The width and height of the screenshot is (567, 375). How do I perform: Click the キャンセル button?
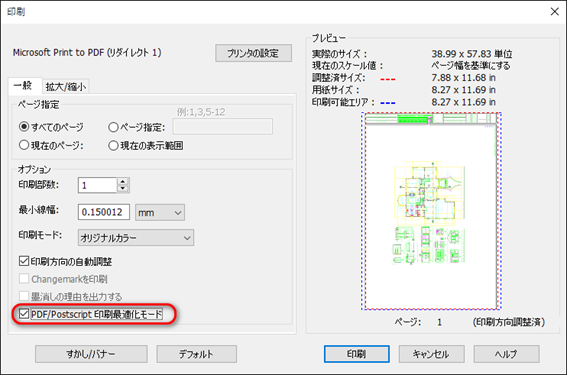pos(431,354)
